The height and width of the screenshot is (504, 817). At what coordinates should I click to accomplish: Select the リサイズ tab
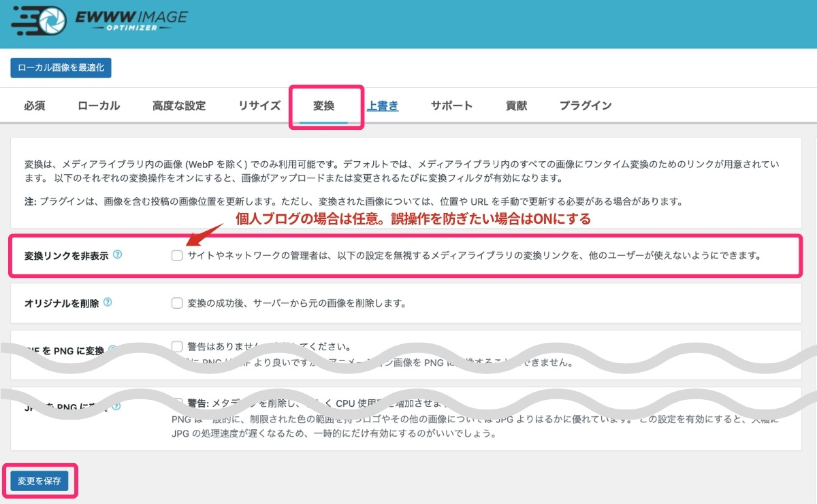point(259,106)
